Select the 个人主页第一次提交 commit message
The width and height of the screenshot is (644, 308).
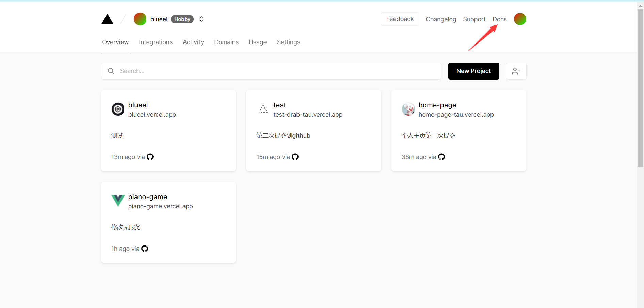coord(429,136)
